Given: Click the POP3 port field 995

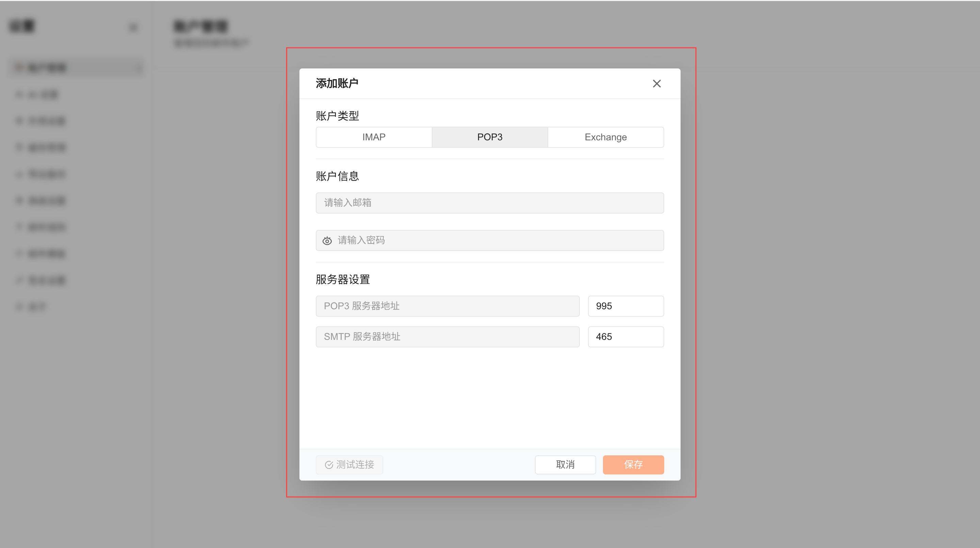Looking at the screenshot, I should point(626,306).
